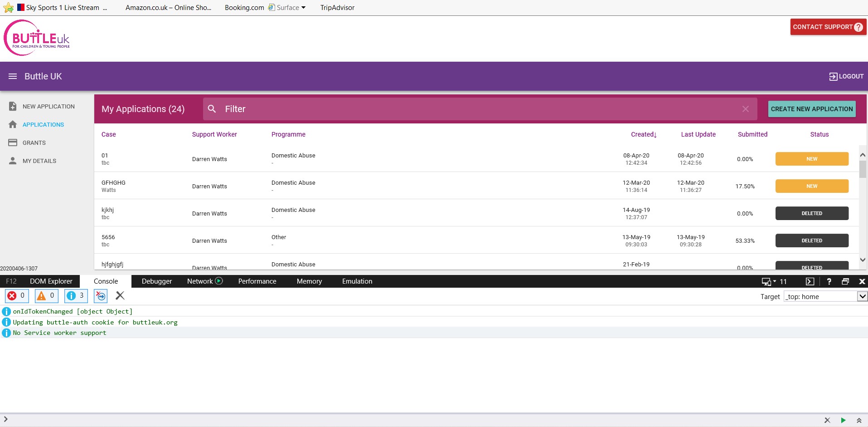Click the Last Update column header
Screen dimensions: 868x427
click(698, 134)
